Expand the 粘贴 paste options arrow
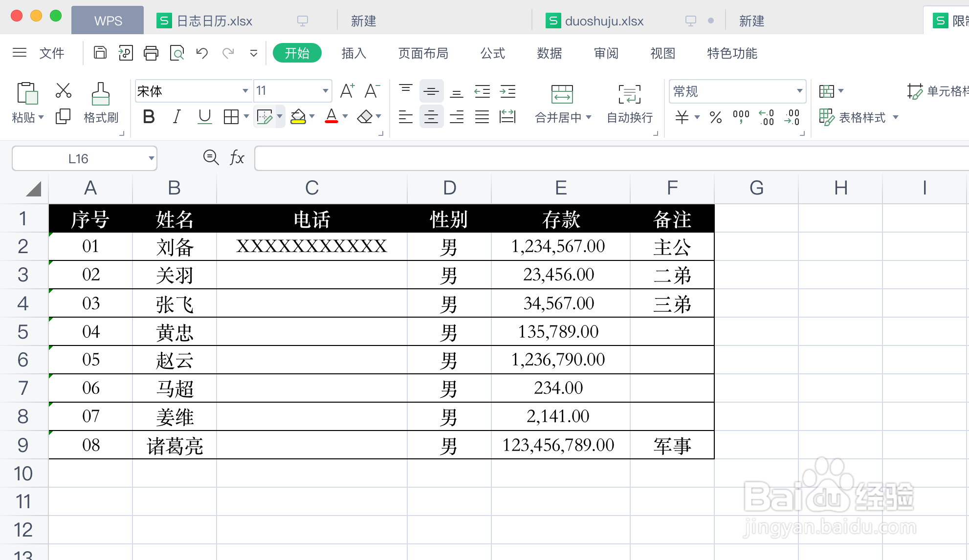Viewport: 969px width, 560px height. [x=41, y=117]
